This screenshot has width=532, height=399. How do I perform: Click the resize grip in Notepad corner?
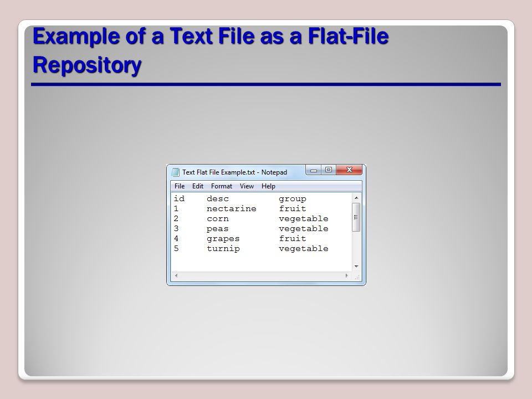(x=357, y=277)
